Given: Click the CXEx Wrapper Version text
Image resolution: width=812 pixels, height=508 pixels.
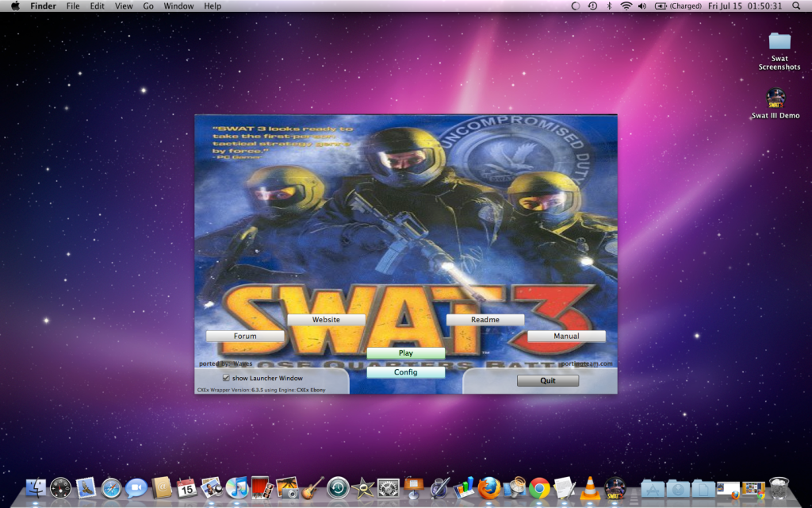Looking at the screenshot, I should point(262,390).
